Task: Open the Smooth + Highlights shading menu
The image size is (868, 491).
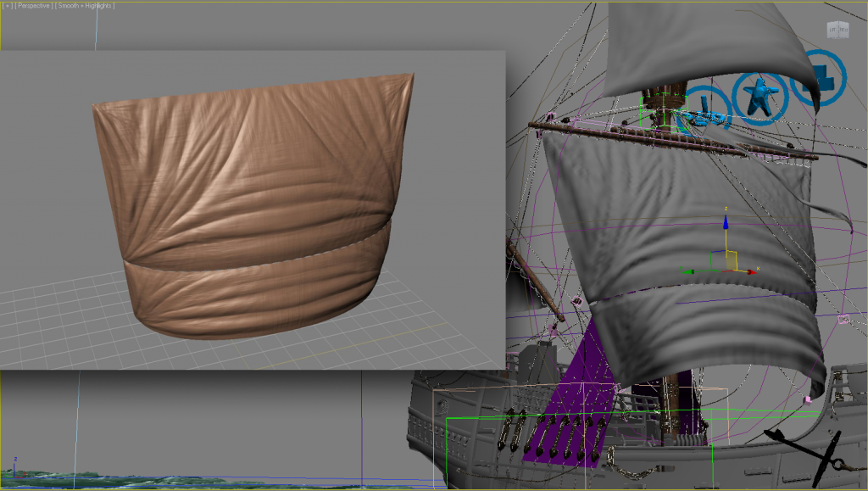Action: pyautogui.click(x=87, y=5)
